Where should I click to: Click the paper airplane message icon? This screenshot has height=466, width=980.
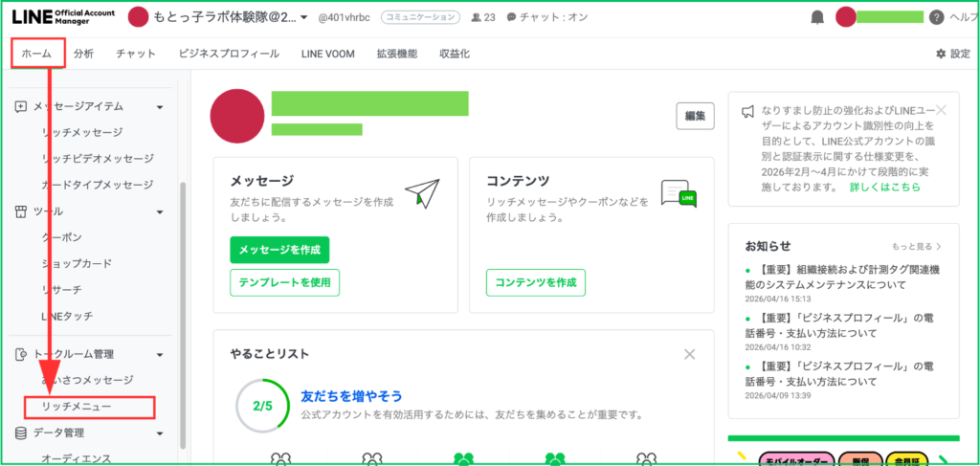pos(422,193)
